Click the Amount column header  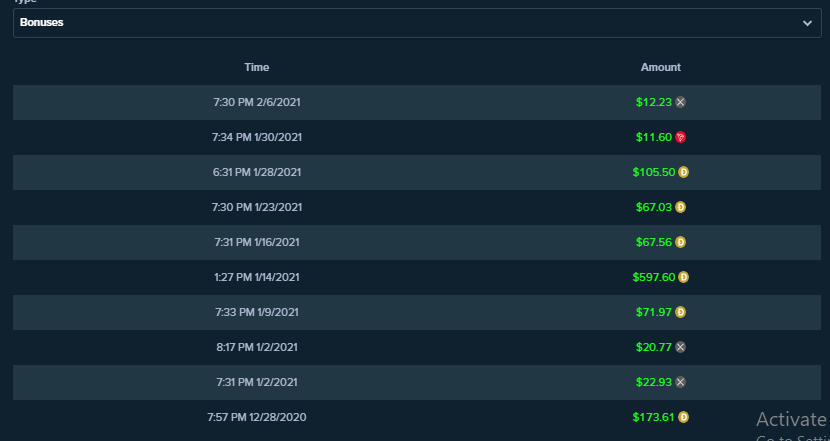[661, 67]
